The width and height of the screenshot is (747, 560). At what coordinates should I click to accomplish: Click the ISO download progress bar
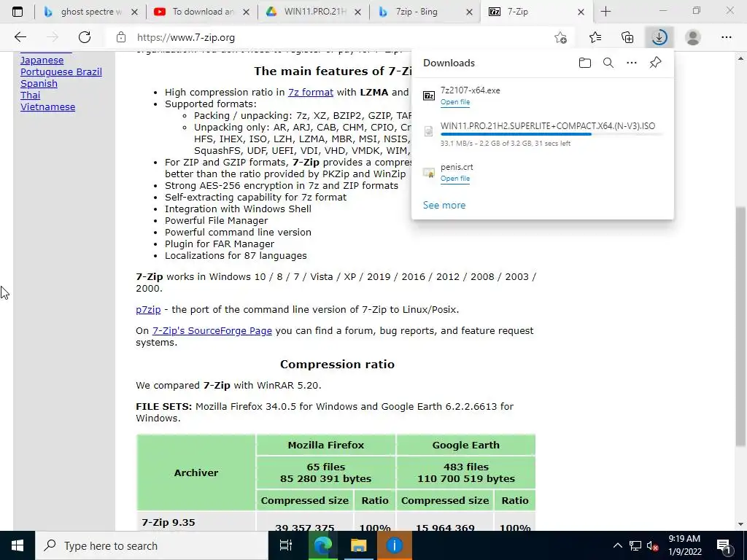[x=551, y=134]
